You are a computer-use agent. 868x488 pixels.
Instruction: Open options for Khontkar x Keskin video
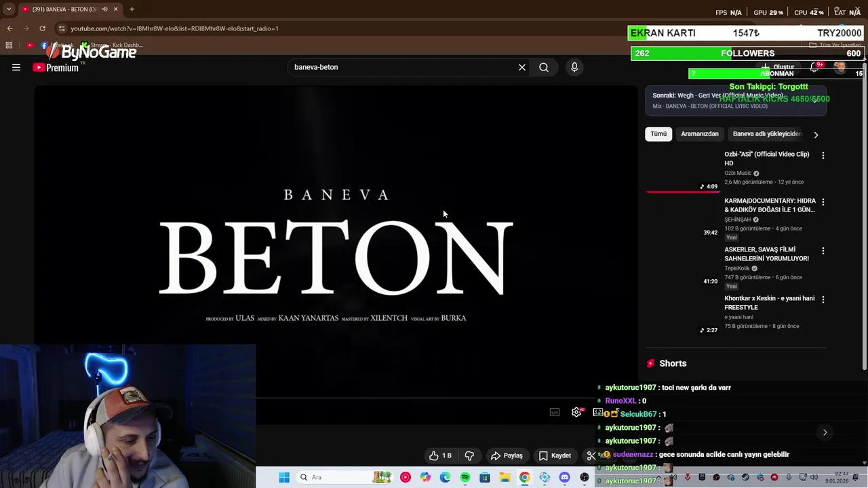coord(823,299)
